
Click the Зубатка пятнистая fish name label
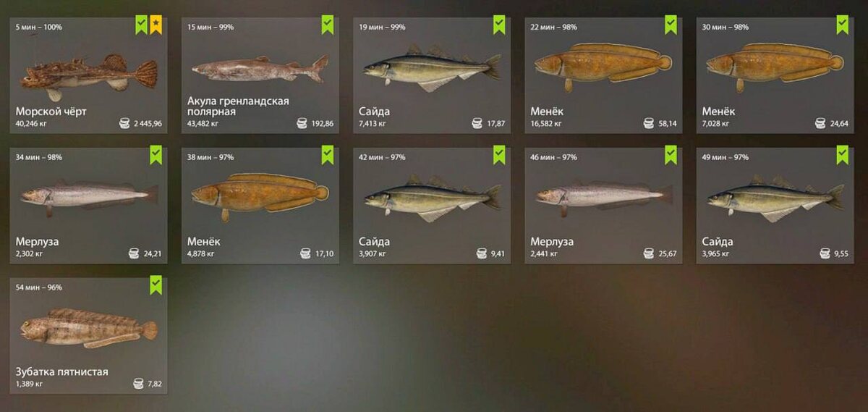point(62,371)
